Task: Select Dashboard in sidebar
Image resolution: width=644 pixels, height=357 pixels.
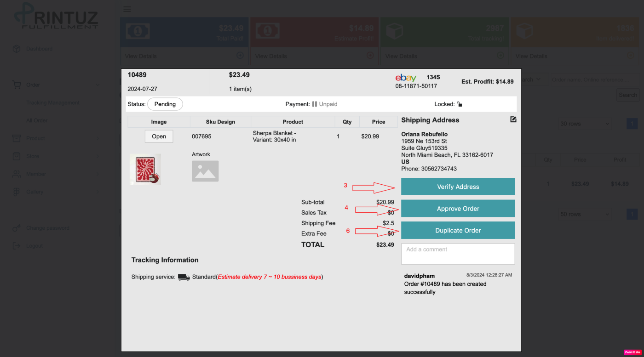Action: tap(39, 49)
